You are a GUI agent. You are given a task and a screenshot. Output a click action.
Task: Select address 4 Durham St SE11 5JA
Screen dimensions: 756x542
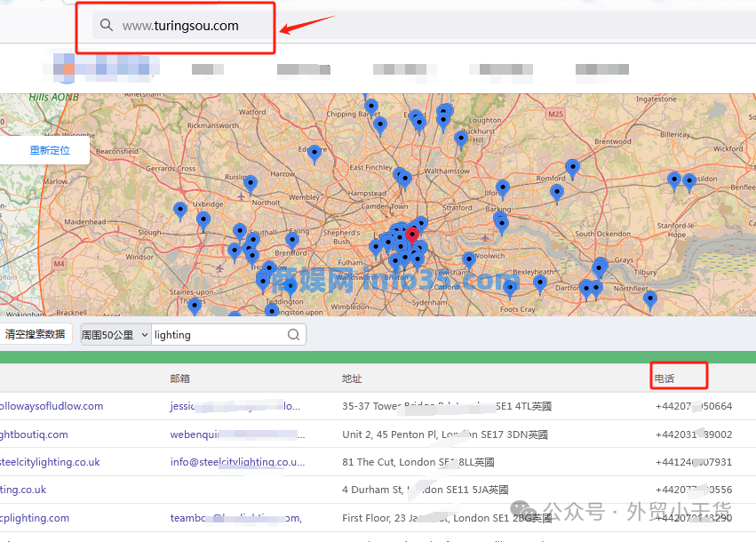coord(426,490)
